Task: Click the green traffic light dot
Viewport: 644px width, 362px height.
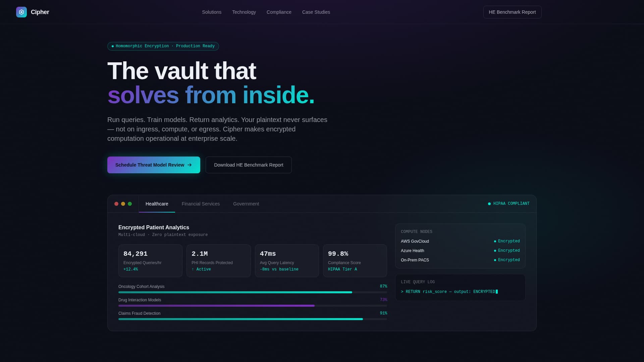Action: pyautogui.click(x=130, y=203)
